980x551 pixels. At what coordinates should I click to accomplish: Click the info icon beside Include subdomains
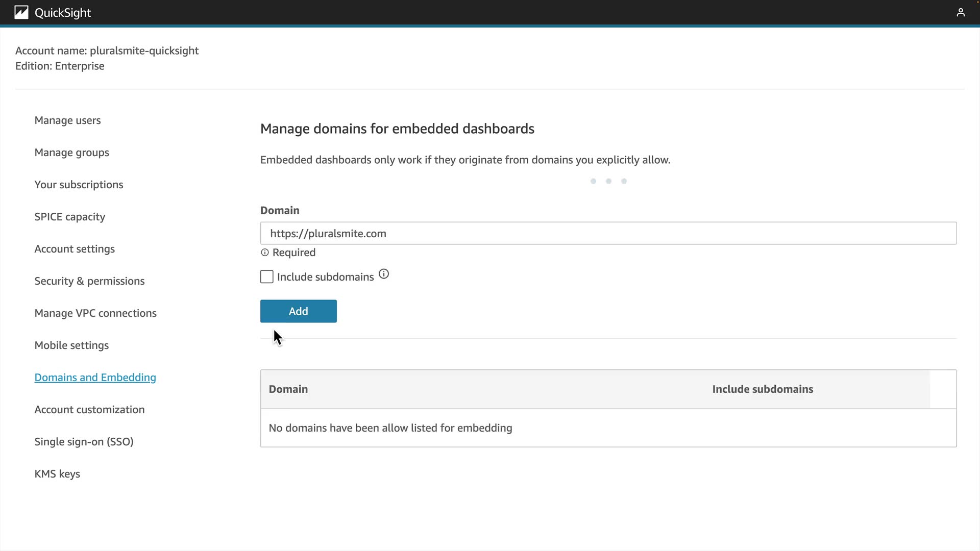384,274
